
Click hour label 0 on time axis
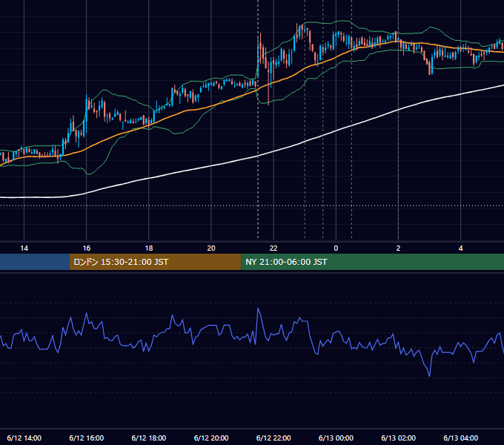click(336, 248)
